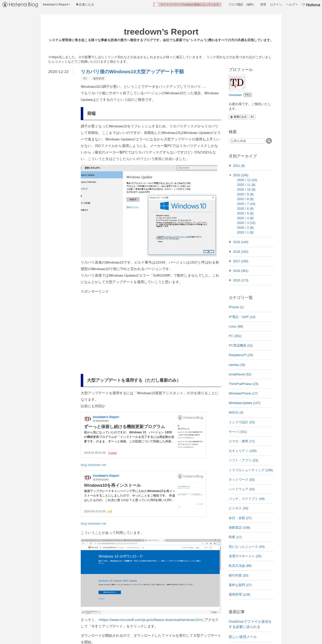Open recent article 怪しい迷惑メール

(243, 636)
